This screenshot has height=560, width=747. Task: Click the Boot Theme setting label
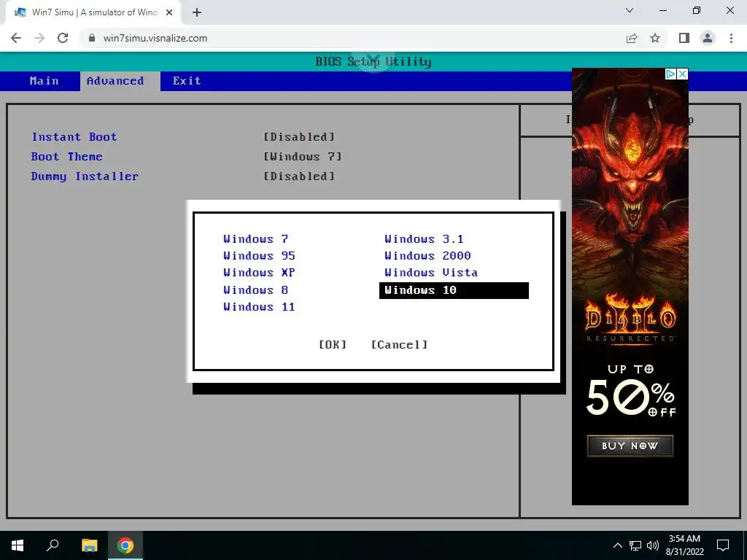pyautogui.click(x=66, y=157)
